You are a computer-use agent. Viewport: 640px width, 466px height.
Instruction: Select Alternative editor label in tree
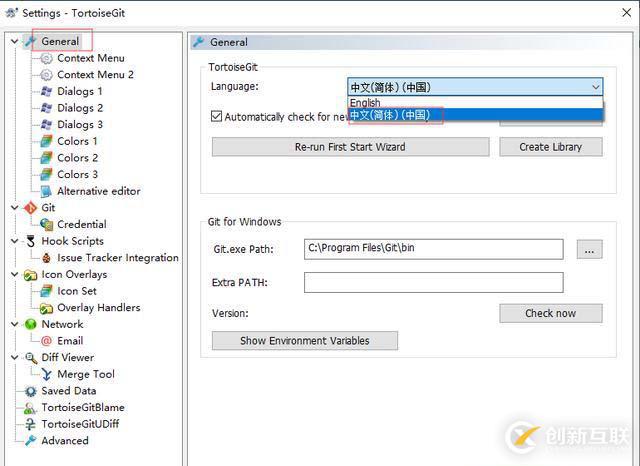(x=99, y=191)
